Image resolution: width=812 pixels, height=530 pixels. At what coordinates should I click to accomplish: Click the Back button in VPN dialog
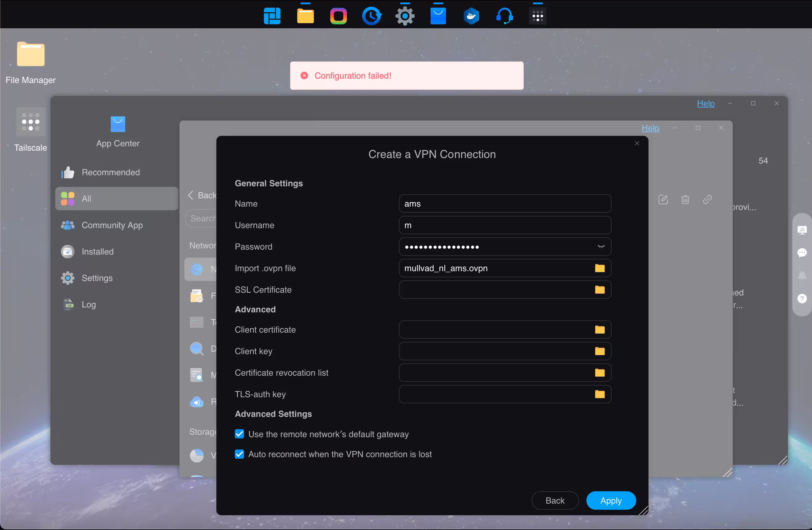tap(555, 500)
